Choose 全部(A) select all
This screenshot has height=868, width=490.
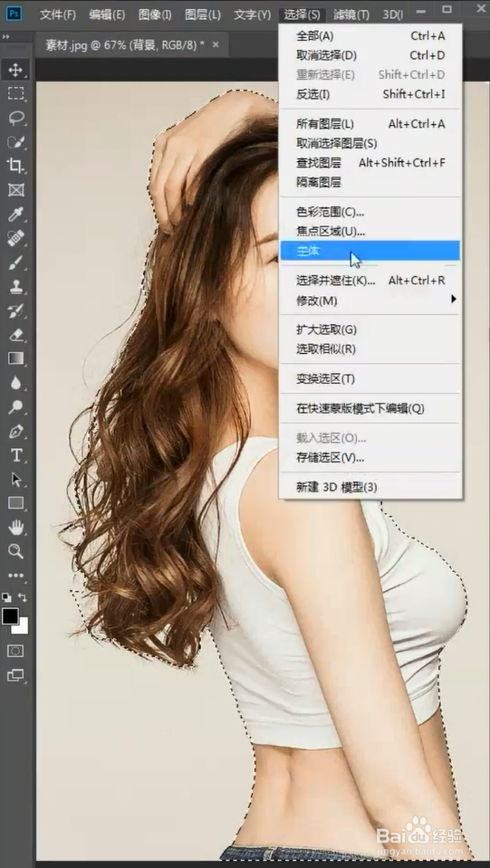coord(370,36)
